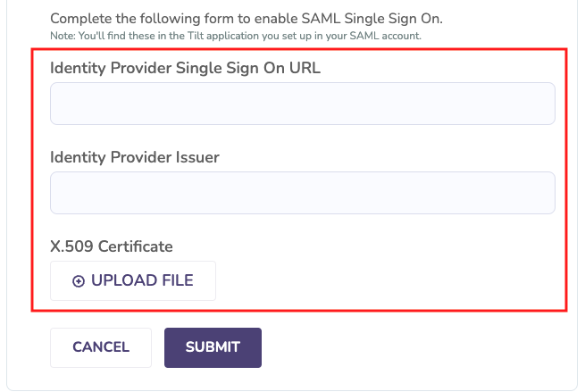Click the empty box under Identity Provider Issuer
585x392 pixels.
coord(303,193)
